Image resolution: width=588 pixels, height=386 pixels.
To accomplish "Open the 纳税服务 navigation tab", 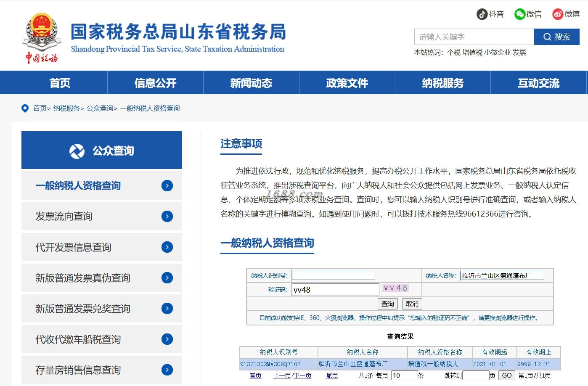I will (x=443, y=83).
